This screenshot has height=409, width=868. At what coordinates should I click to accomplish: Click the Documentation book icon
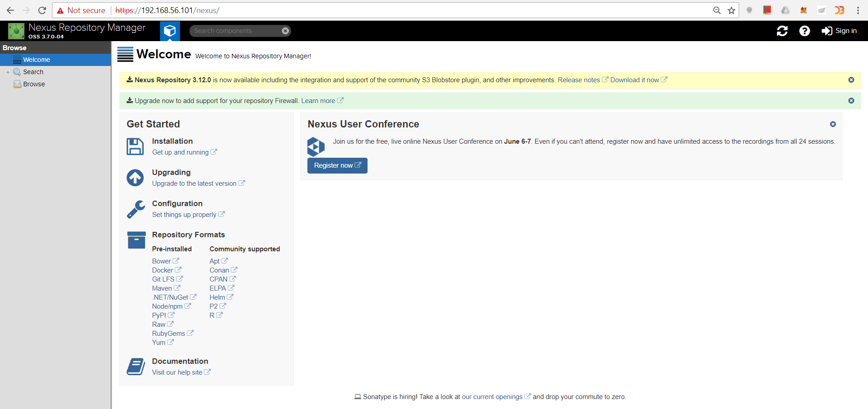coord(136,367)
